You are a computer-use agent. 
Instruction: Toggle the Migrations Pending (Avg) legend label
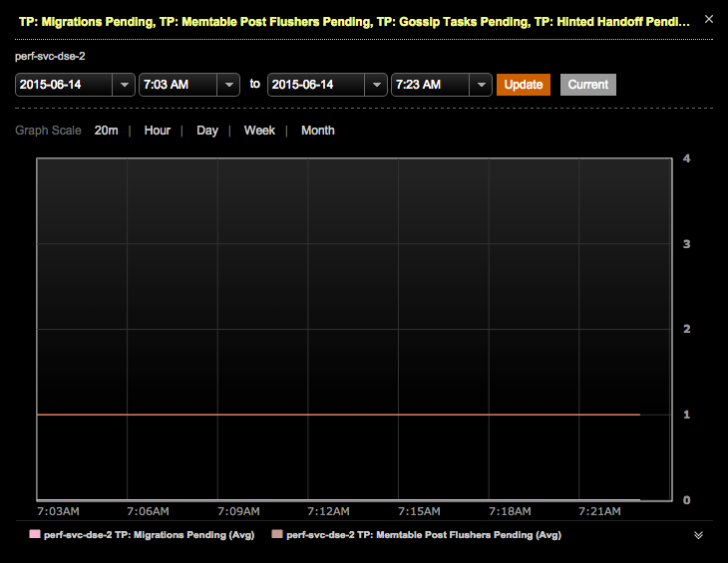[142, 535]
